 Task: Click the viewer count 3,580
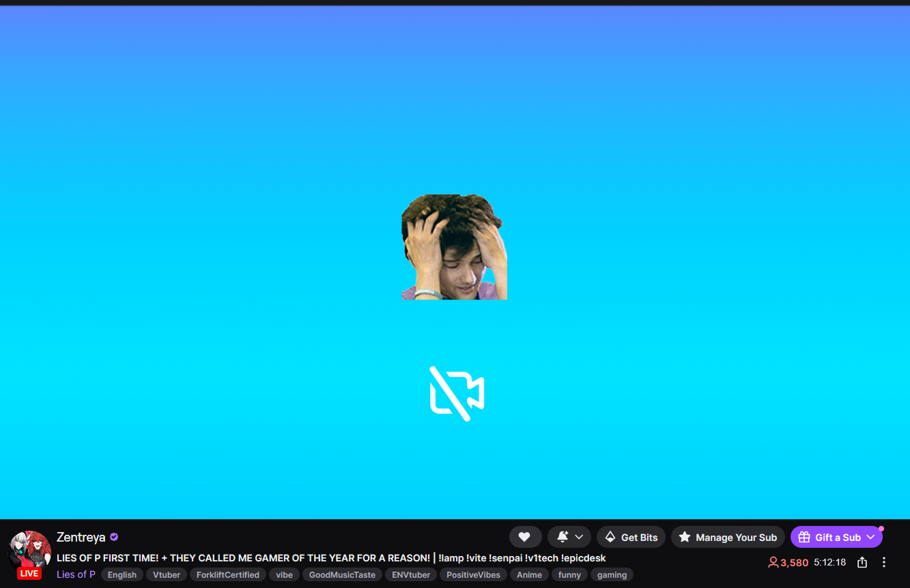pyautogui.click(x=788, y=563)
